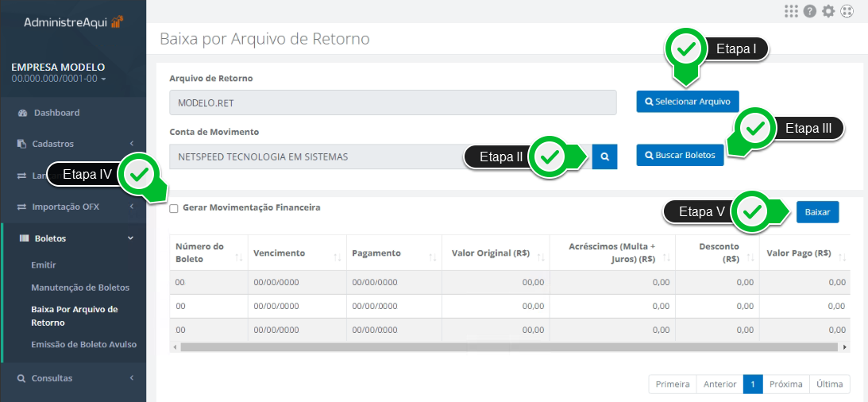Click the table's horizontal scrollbar
Image resolution: width=868 pixels, height=402 pixels.
pyautogui.click(x=509, y=347)
